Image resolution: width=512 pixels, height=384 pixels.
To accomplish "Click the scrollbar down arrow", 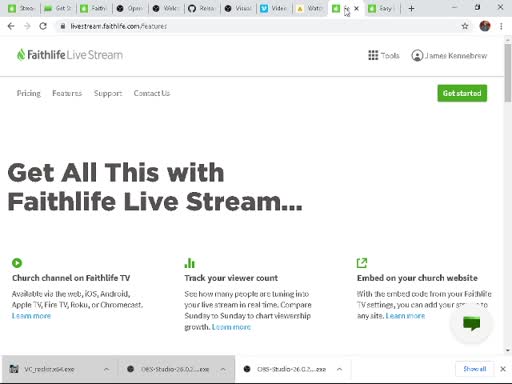I will 508,350.
